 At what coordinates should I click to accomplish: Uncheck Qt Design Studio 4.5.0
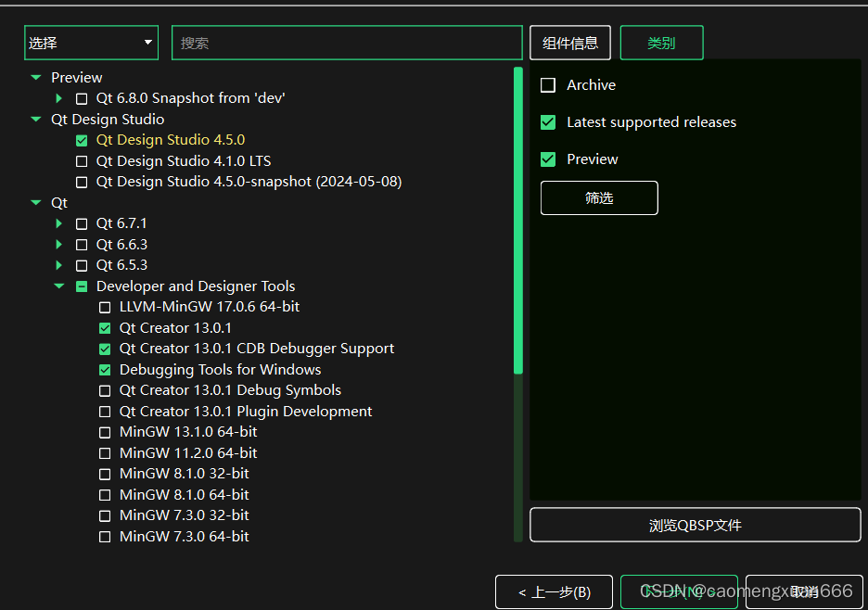82,141
